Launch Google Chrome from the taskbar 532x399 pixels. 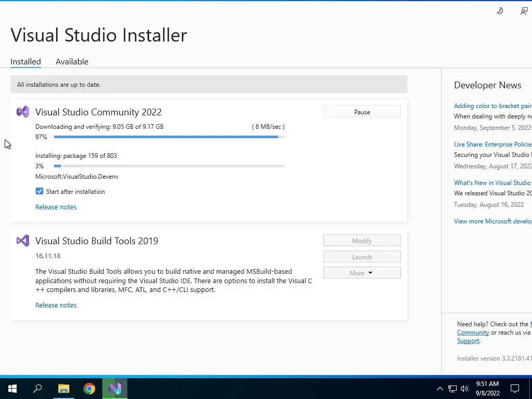[x=89, y=389]
